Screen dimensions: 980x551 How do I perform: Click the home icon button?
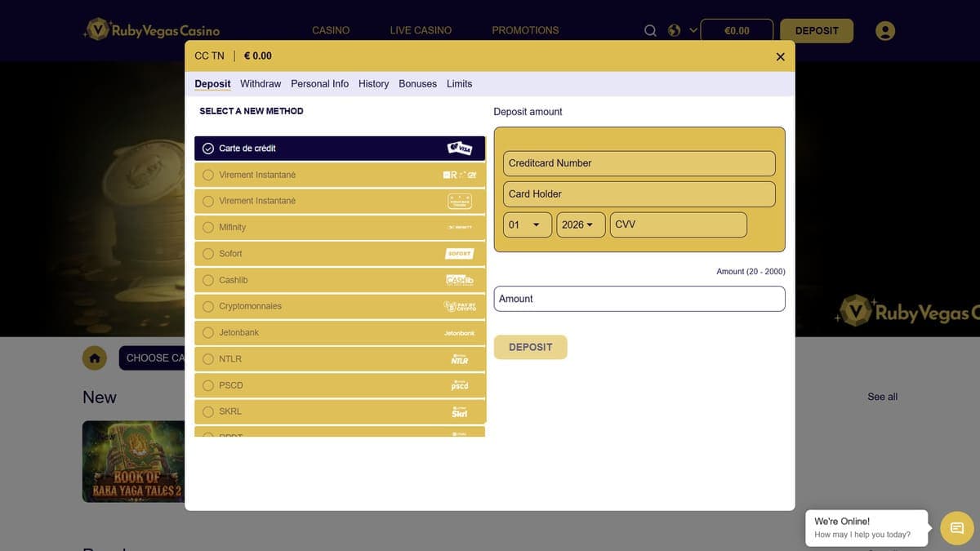95,358
